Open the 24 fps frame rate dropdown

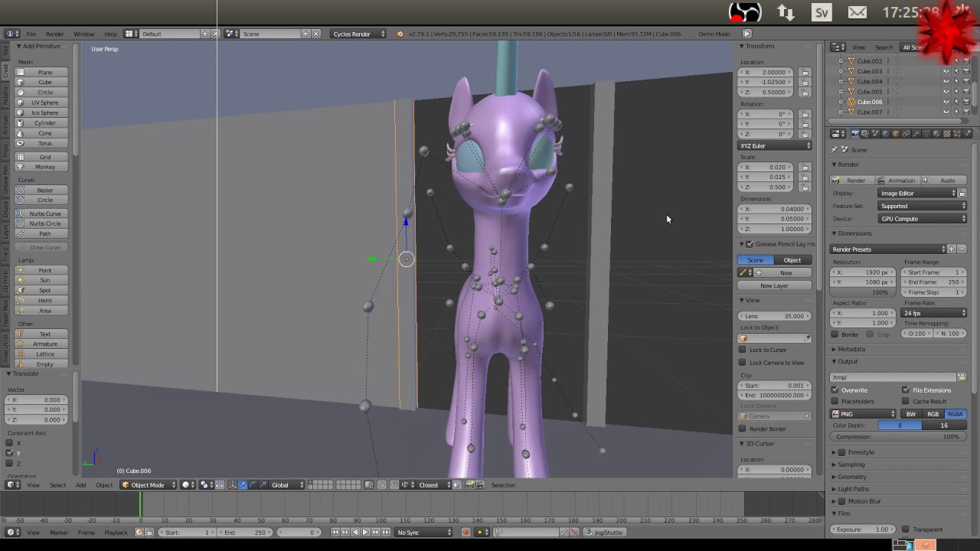pos(934,313)
